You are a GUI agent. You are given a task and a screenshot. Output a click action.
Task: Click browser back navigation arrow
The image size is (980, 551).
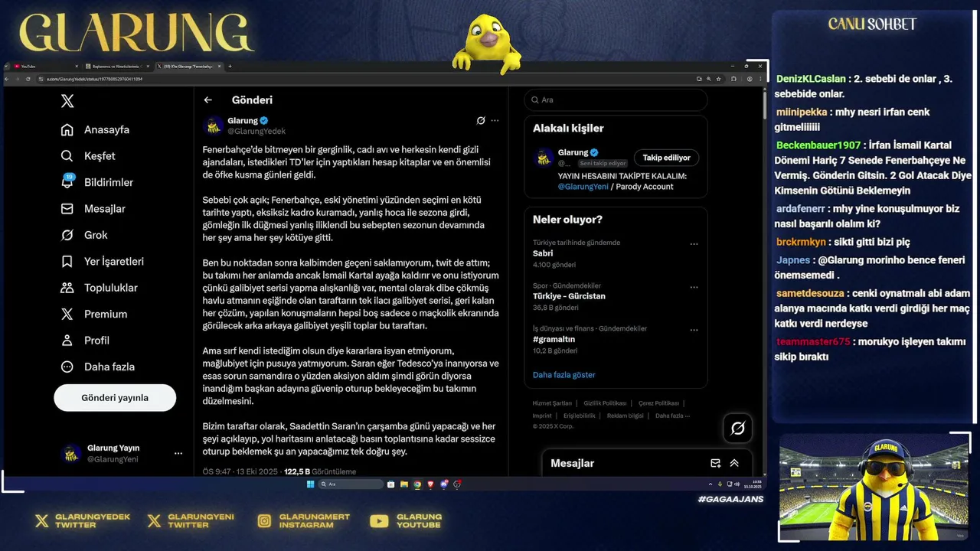tap(8, 79)
